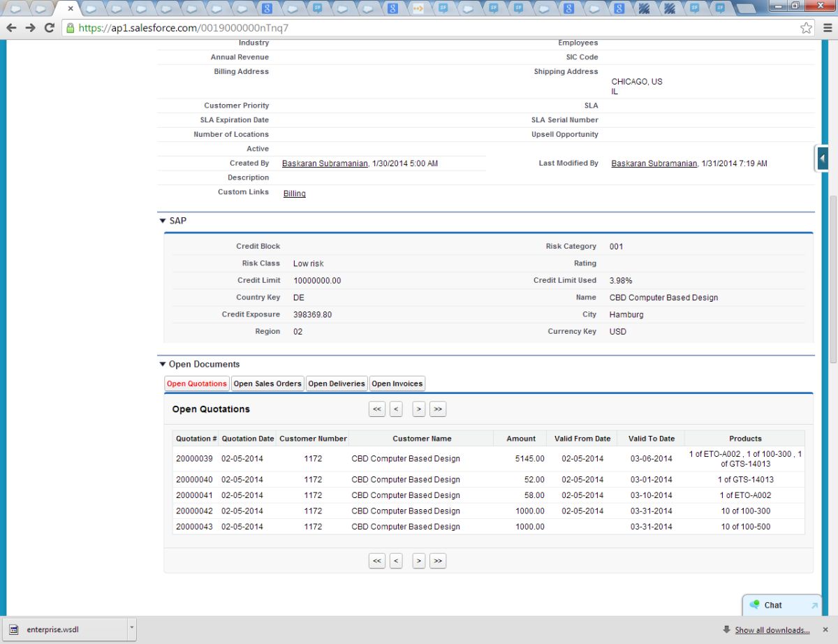Click the product cell 1 of GTS-14013
This screenshot has height=644, width=838.
746,480
